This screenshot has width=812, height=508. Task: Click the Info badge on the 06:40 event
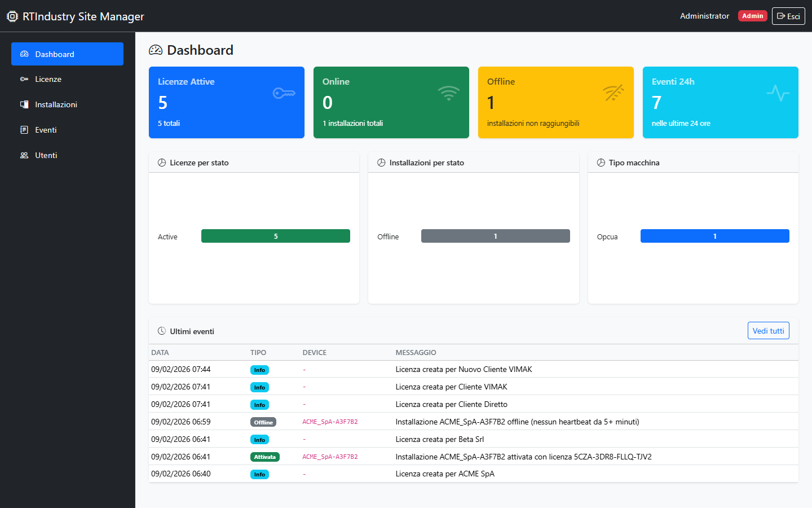tap(259, 474)
